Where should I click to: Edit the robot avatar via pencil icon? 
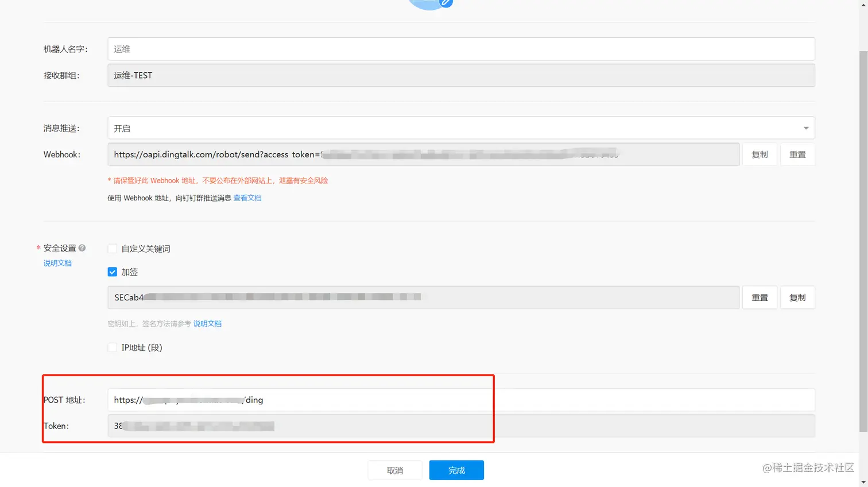point(446,3)
